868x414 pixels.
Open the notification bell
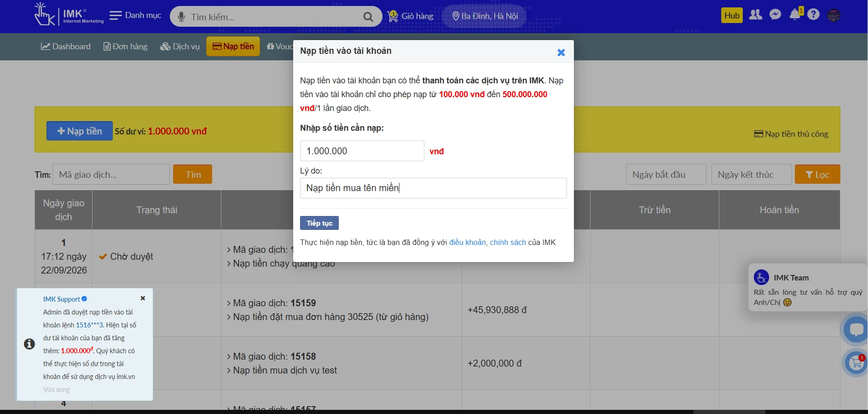[x=795, y=15]
